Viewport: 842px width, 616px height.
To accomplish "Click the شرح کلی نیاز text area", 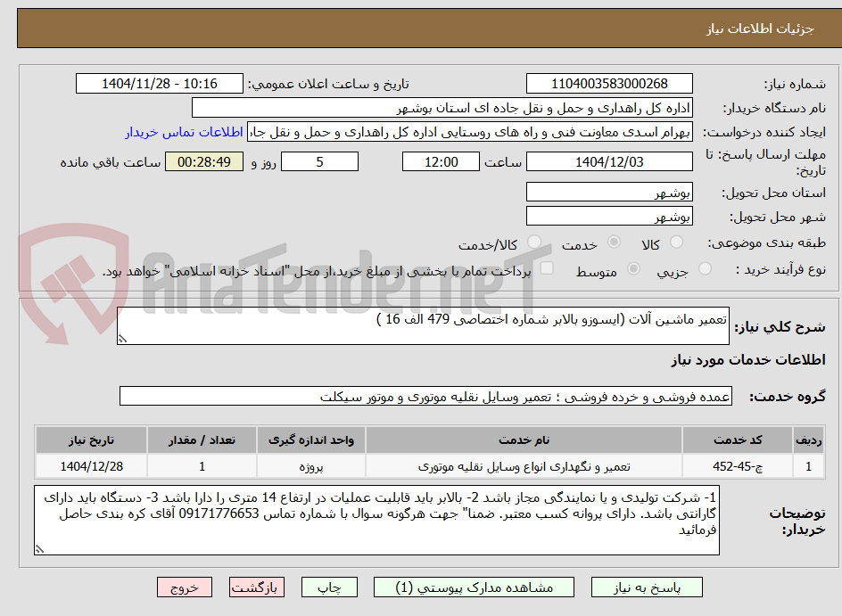I will tap(423, 326).
